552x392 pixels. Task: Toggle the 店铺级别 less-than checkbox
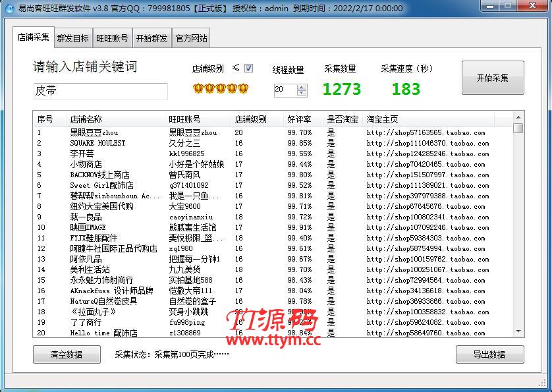(248, 68)
